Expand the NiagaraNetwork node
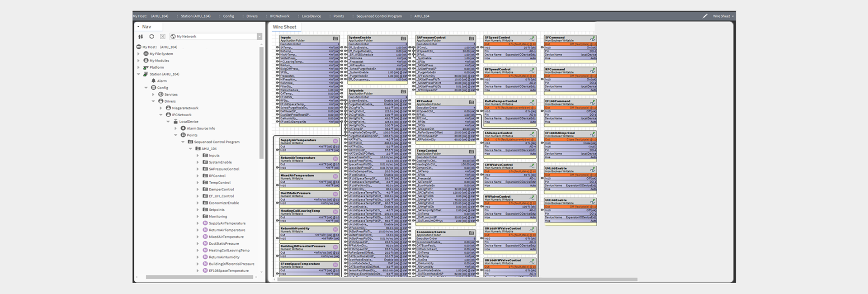Screen dimensions: 868x294 point(160,108)
